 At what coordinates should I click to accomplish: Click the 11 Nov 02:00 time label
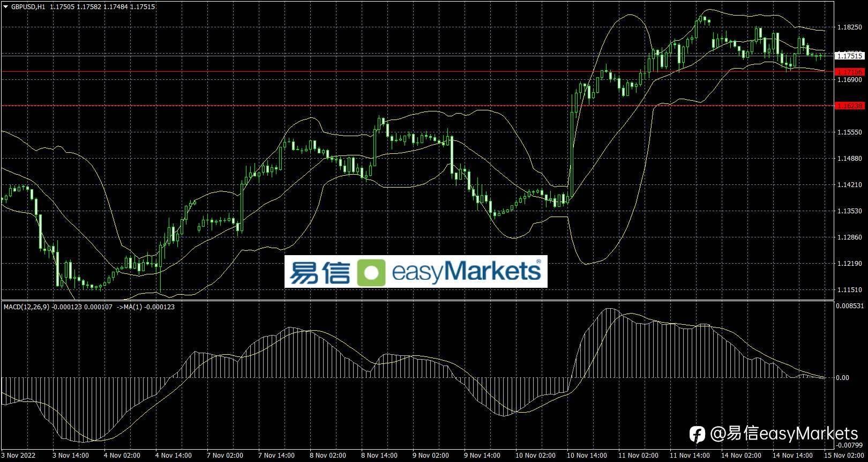point(638,456)
